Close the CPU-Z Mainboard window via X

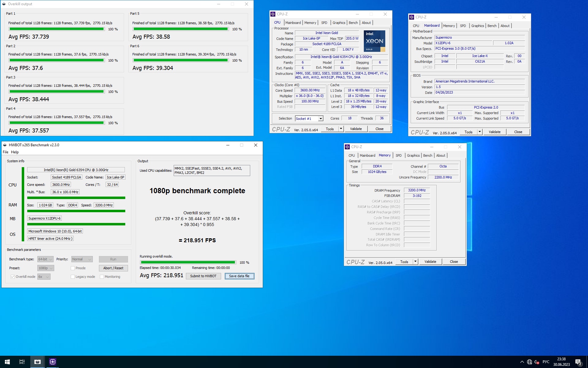(x=524, y=17)
